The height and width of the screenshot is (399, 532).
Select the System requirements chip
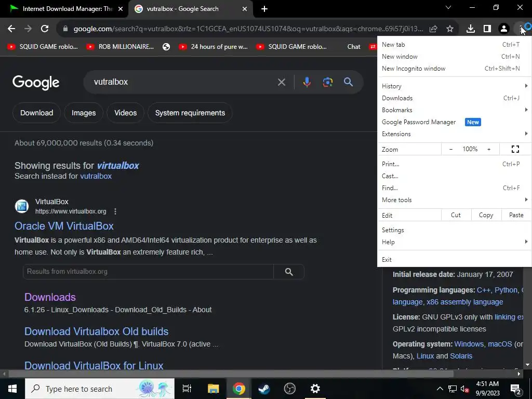(190, 113)
